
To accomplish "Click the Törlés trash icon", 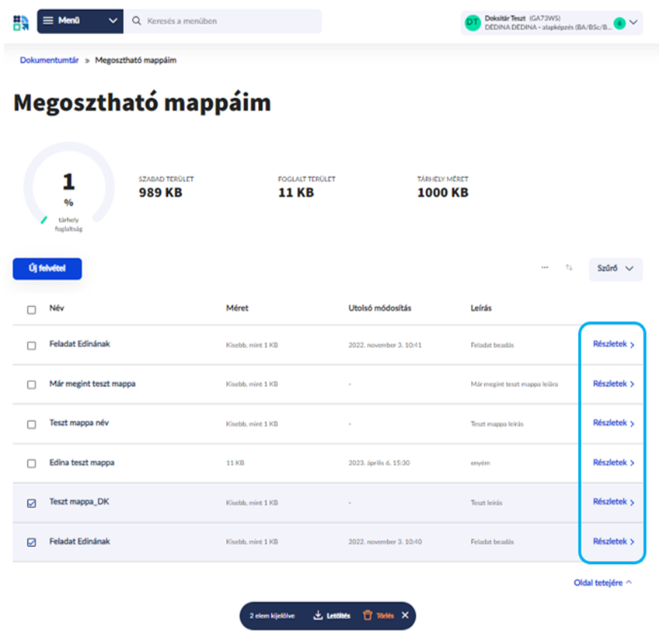I will [x=368, y=615].
